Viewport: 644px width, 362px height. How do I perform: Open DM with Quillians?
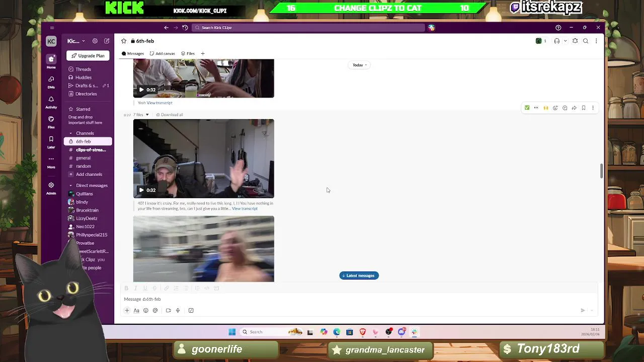pyautogui.click(x=85, y=194)
